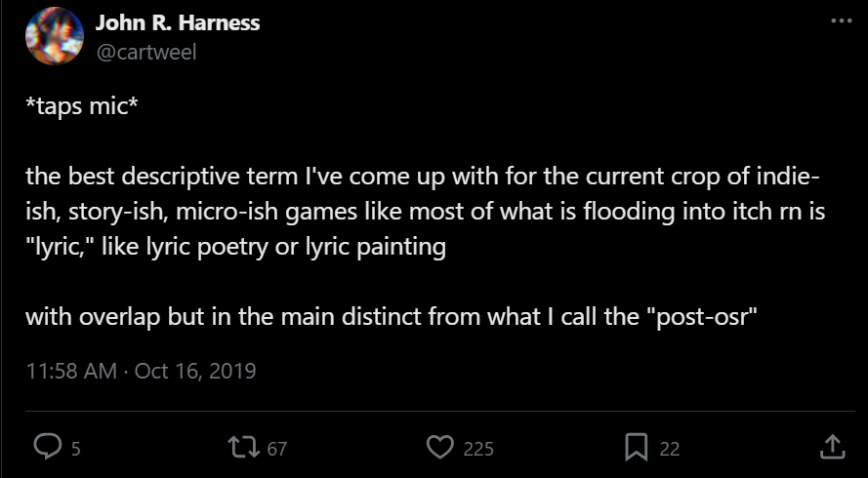Click the retweet count 67
Screen dimensions: 868x478
[276, 449]
